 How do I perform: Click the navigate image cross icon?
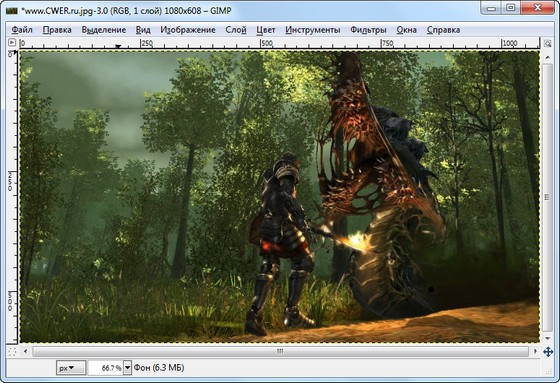click(548, 352)
